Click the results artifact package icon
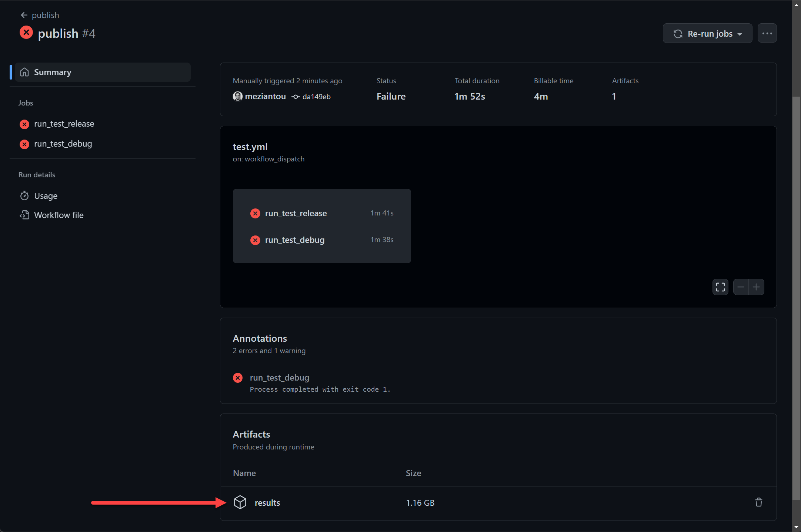 [x=240, y=502]
